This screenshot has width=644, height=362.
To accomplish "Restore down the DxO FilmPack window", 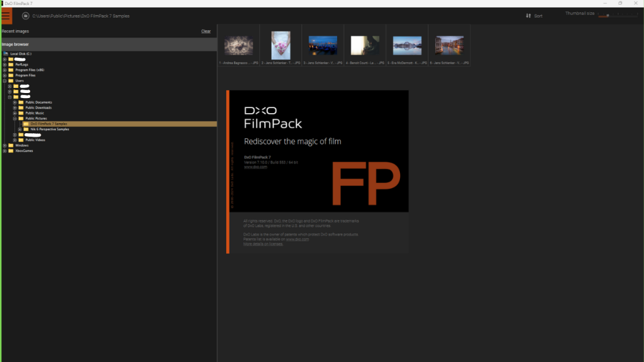I will coord(620,3).
